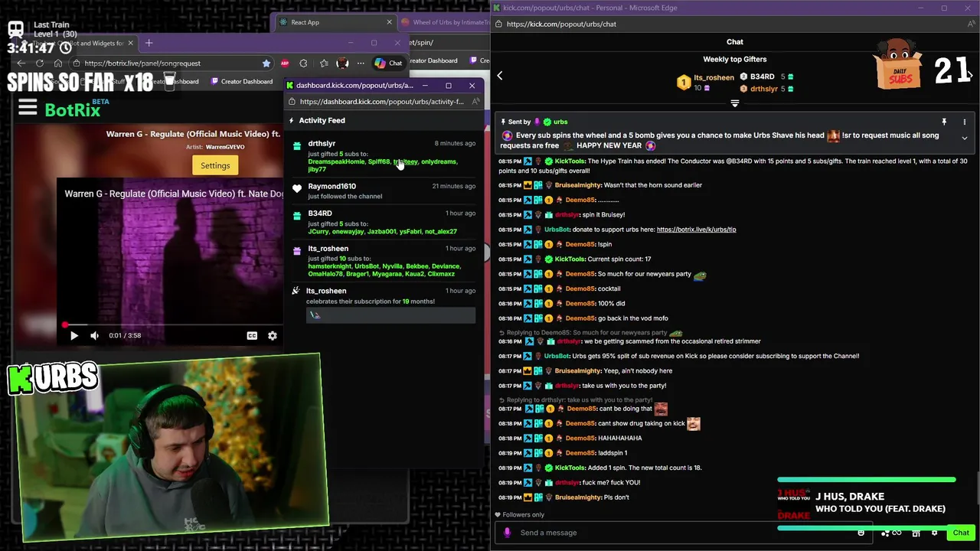Screen dimensions: 980x551
Task: Go back in the BotRix browser window
Action: (x=21, y=64)
